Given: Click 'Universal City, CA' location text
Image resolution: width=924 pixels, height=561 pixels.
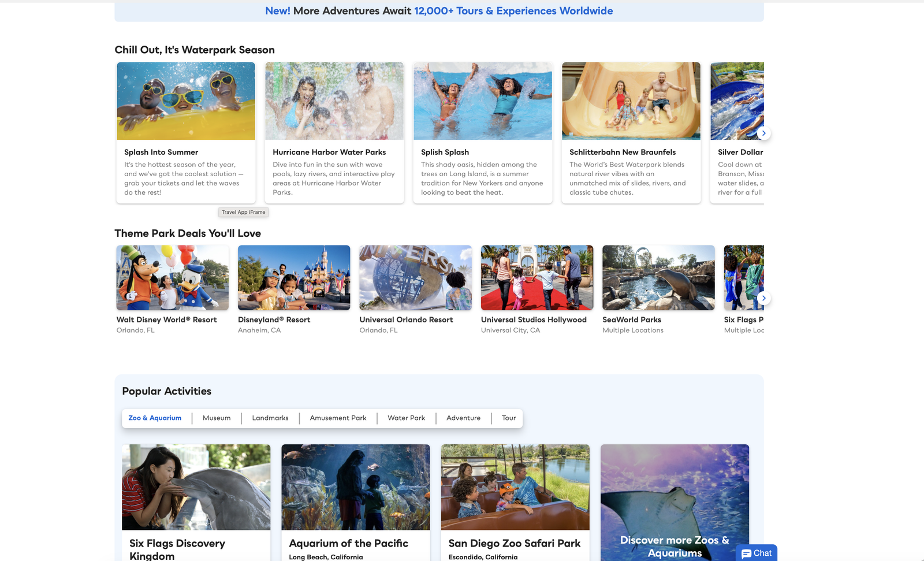Looking at the screenshot, I should tap(511, 330).
